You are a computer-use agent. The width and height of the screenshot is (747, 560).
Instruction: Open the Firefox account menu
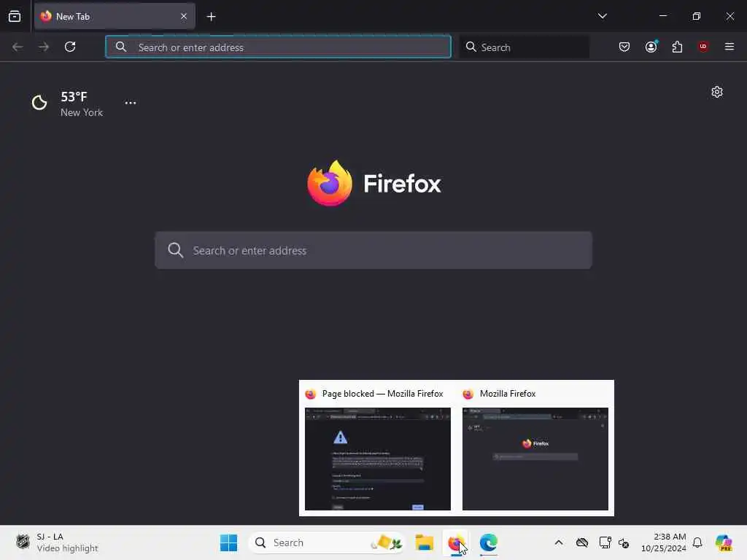pos(651,47)
